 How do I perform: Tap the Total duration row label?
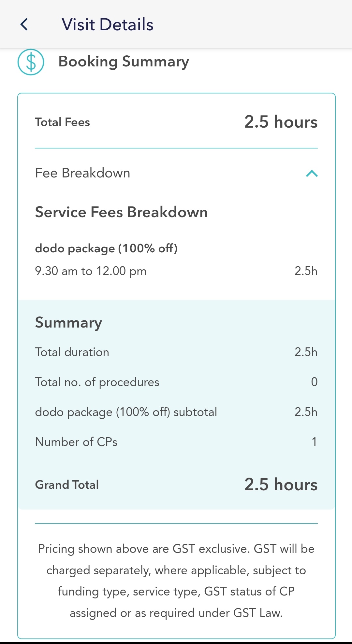coord(72,352)
